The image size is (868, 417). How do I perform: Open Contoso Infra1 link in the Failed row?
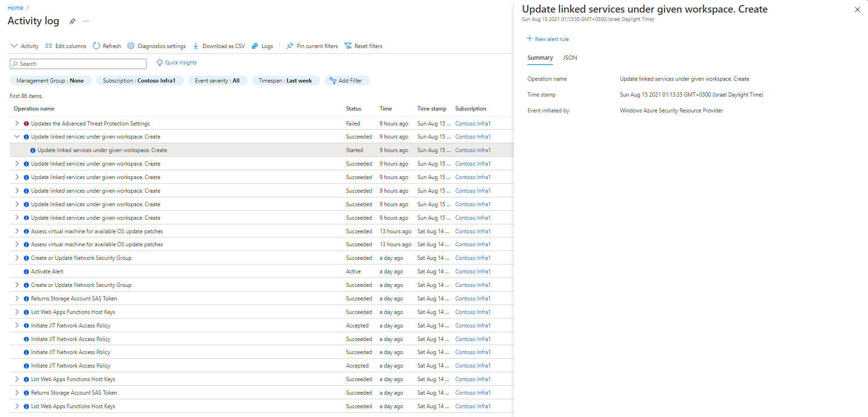pyautogui.click(x=473, y=124)
